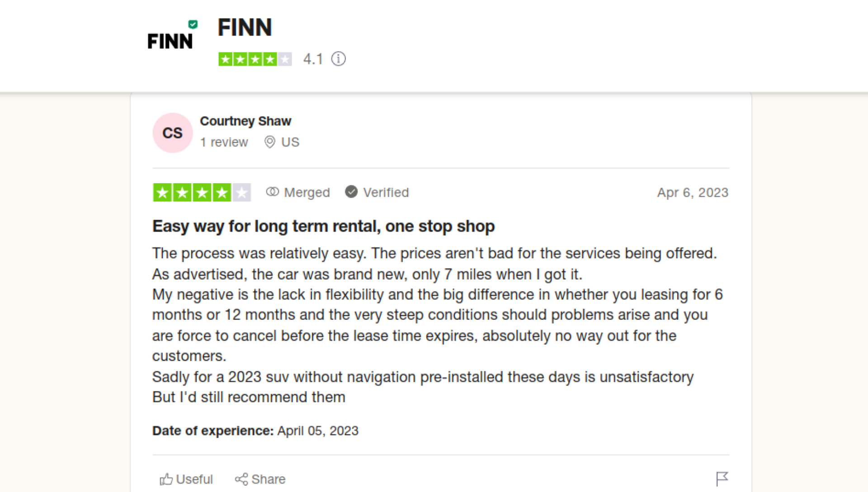Click the four-star rating on Courtney's review

click(202, 192)
